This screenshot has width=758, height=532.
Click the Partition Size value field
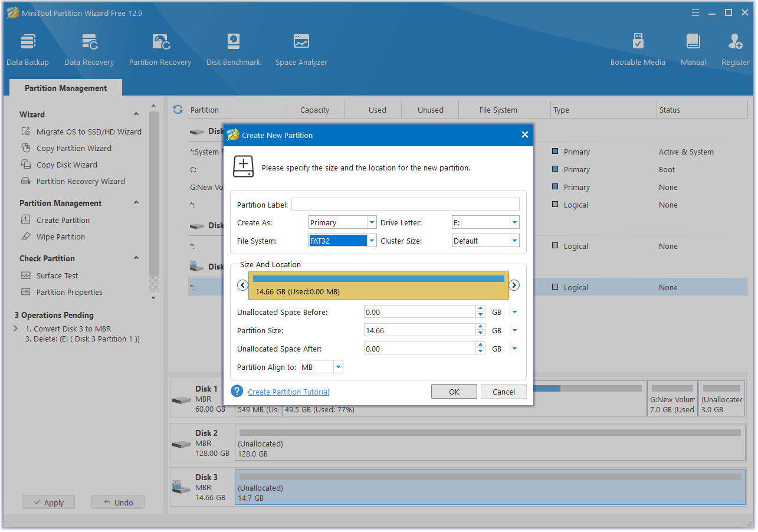pos(420,330)
